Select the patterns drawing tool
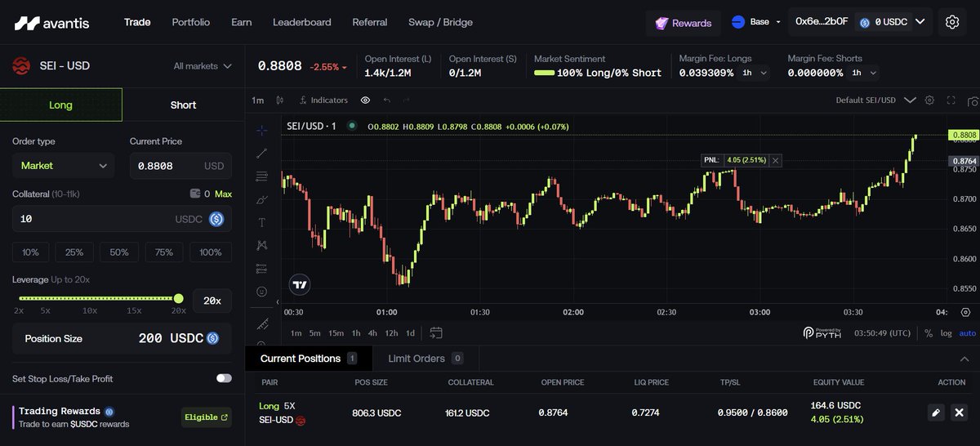 point(261,245)
